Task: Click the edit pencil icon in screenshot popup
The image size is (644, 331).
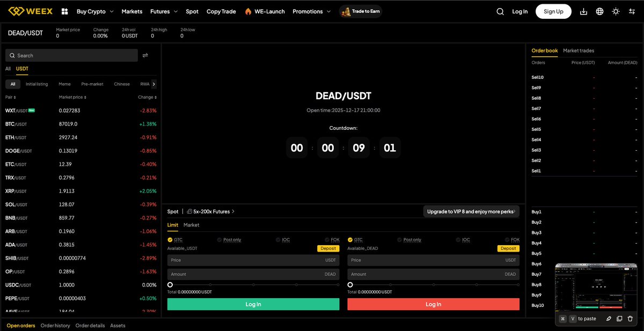Action: 609,319
